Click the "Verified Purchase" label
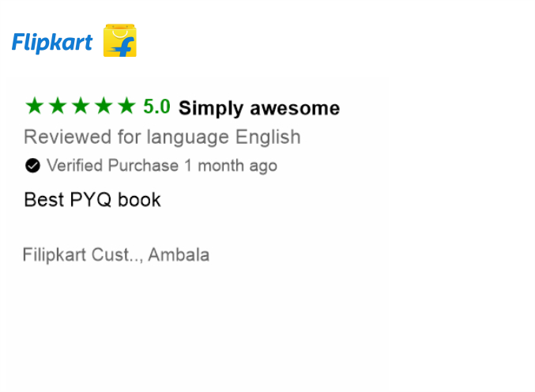Viewport: 535px width, 392px height. [x=112, y=166]
